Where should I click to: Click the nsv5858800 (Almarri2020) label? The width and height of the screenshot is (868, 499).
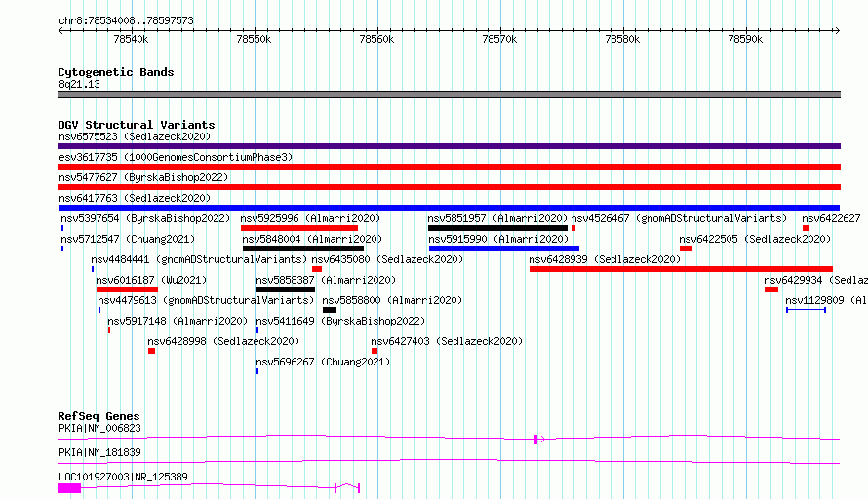[392, 300]
